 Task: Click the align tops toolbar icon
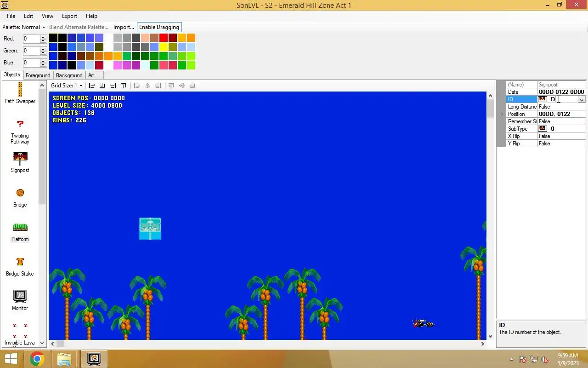[x=124, y=86]
